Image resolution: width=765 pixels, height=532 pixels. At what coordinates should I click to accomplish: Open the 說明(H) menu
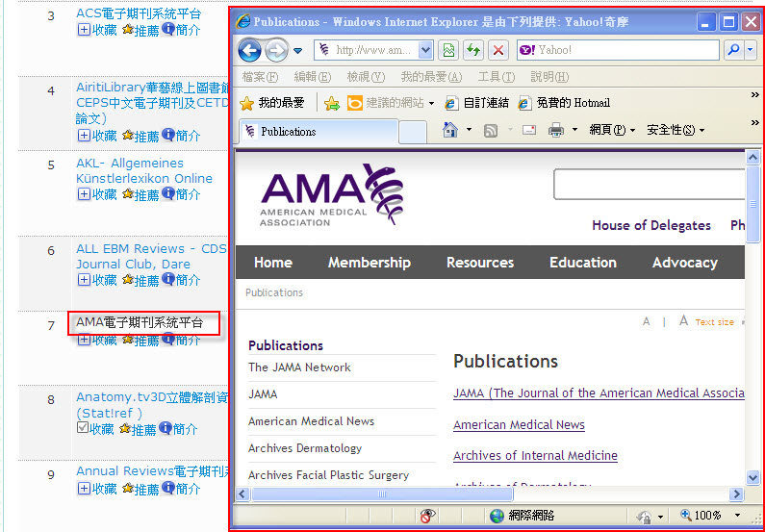[x=549, y=77]
